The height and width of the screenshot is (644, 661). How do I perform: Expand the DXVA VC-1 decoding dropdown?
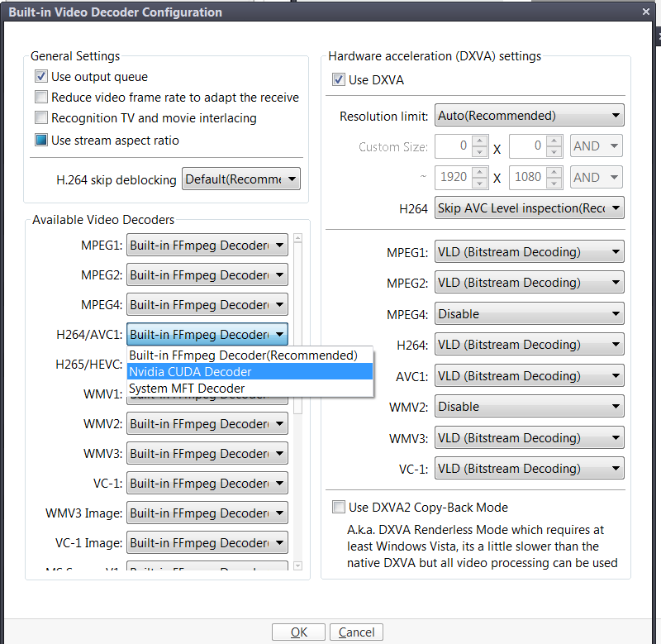click(x=529, y=469)
